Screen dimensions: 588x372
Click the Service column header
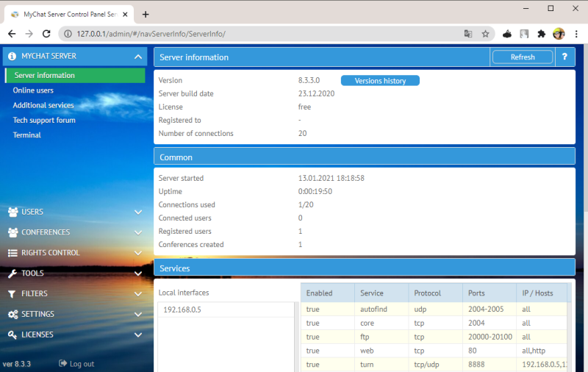[x=381, y=293]
